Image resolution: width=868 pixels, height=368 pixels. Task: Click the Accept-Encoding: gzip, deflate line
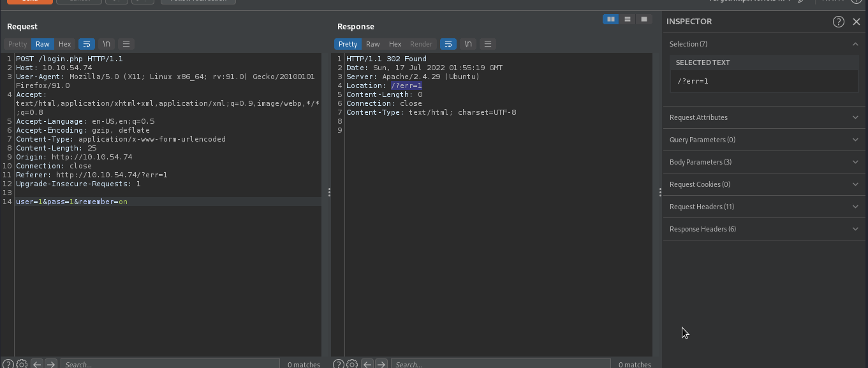point(83,130)
